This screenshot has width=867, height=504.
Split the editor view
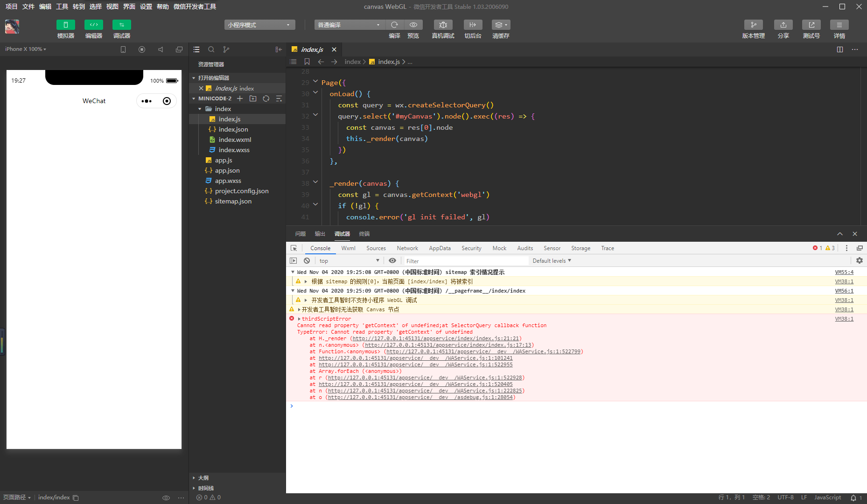[x=840, y=49]
